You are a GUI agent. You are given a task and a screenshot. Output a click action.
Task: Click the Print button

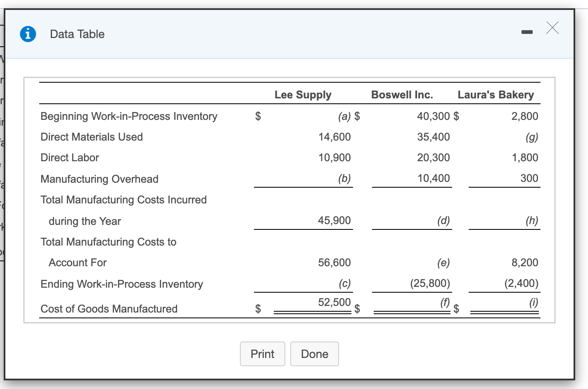pyautogui.click(x=263, y=354)
